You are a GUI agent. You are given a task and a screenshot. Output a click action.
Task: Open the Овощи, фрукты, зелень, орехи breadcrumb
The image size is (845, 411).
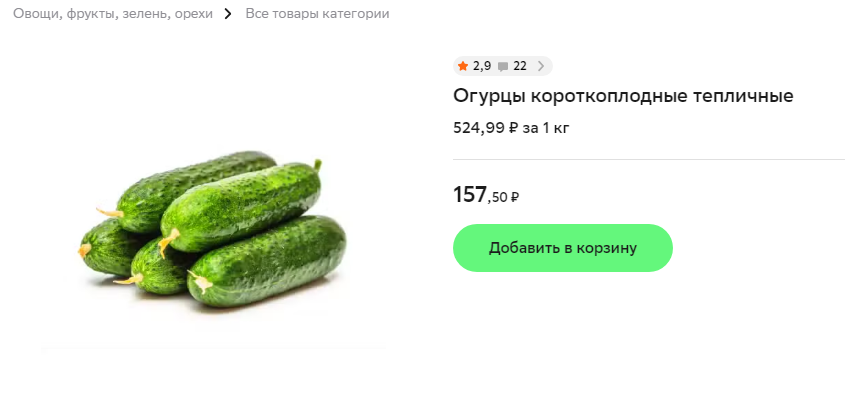tap(113, 14)
